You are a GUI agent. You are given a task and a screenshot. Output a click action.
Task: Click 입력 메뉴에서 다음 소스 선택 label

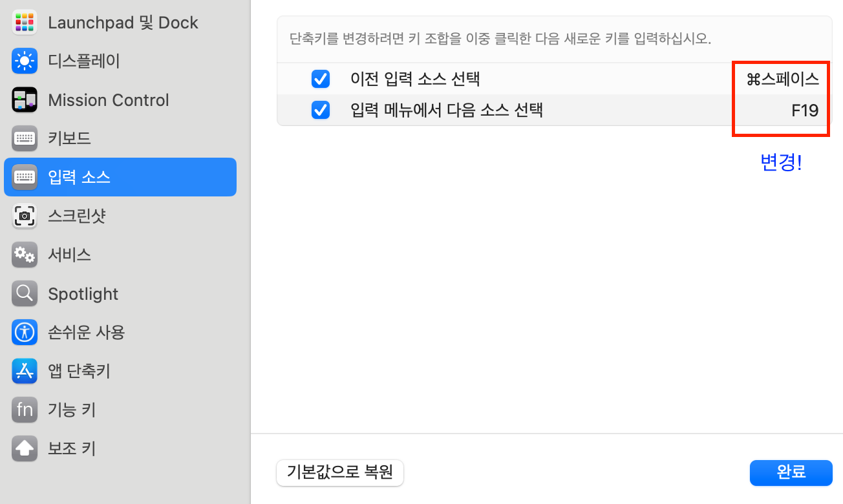click(x=446, y=110)
